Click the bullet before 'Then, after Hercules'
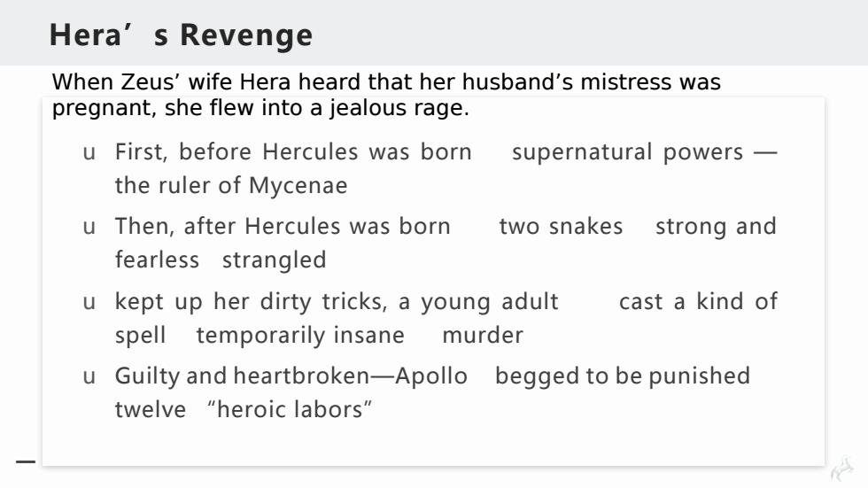This screenshot has height=488, width=868. tap(89, 228)
